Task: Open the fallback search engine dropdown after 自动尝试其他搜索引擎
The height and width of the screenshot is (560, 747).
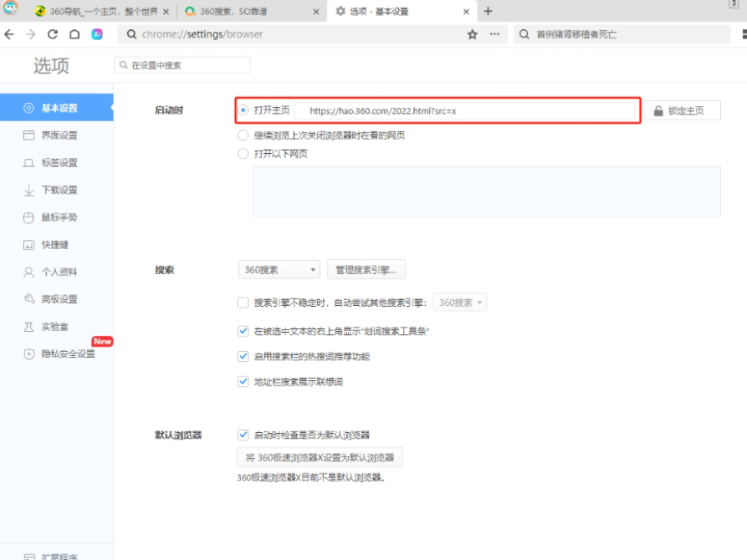Action: click(x=460, y=303)
